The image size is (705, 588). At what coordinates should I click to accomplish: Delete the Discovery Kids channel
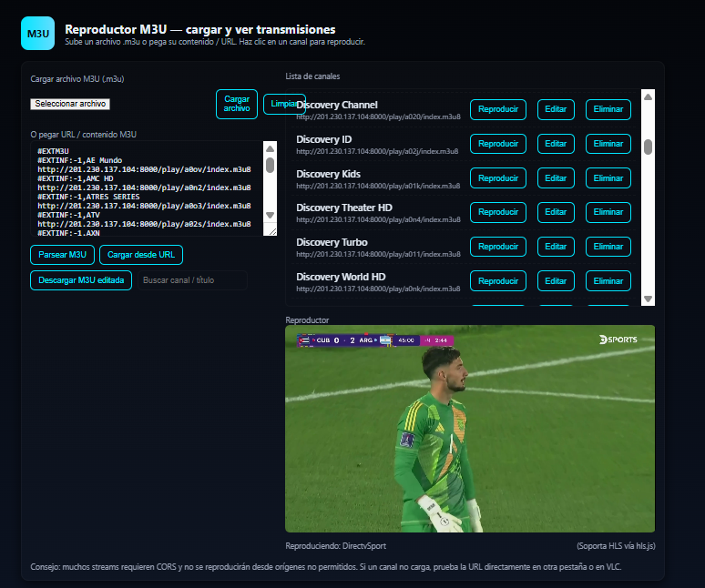pos(608,178)
